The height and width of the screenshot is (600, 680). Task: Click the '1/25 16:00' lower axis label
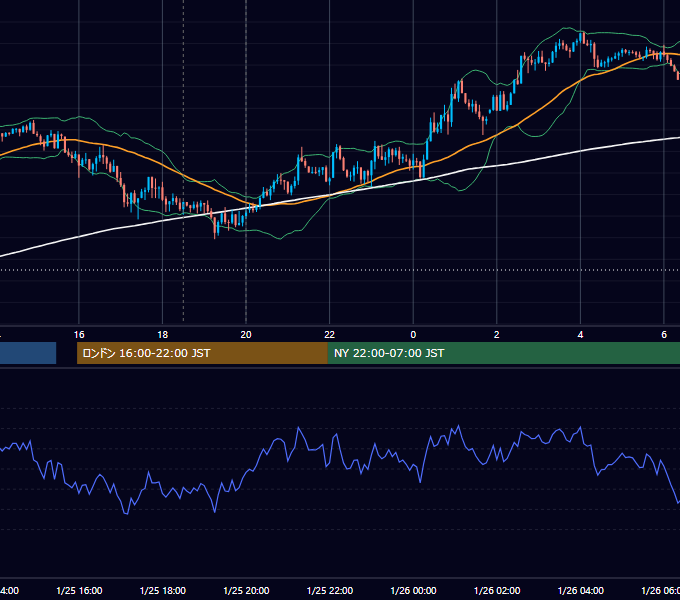pyautogui.click(x=79, y=590)
